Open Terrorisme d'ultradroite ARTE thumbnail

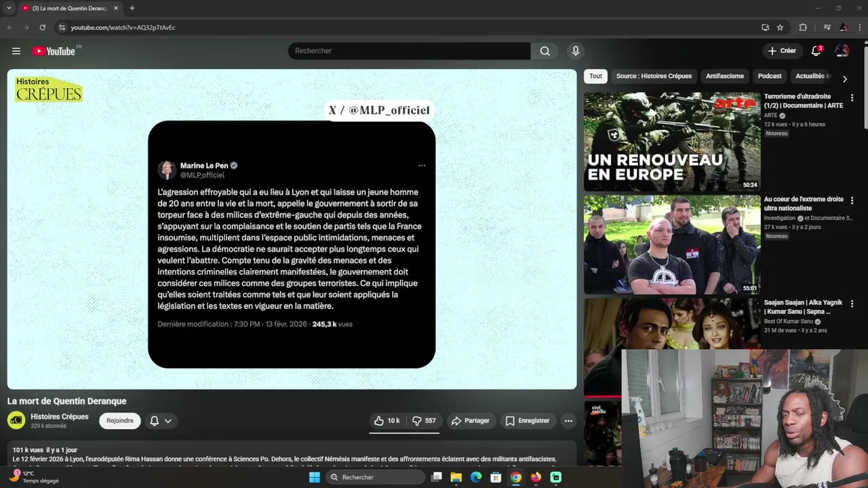(x=672, y=142)
